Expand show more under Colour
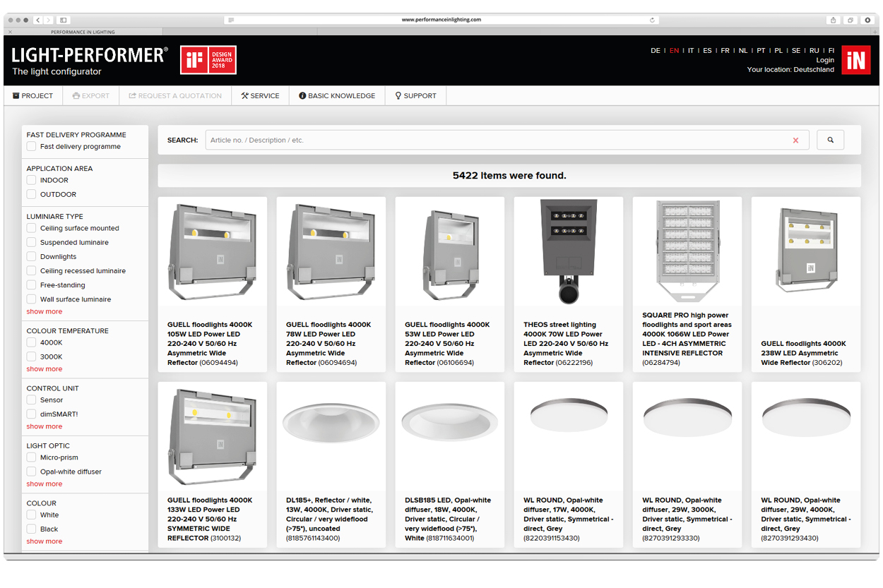Viewport: 883px width, 588px height. pyautogui.click(x=45, y=541)
